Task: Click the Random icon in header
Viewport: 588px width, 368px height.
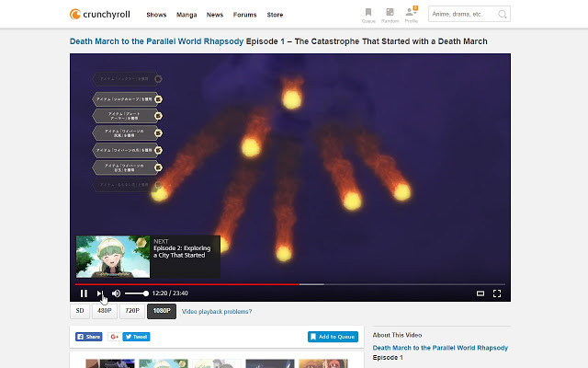Action: pyautogui.click(x=390, y=15)
